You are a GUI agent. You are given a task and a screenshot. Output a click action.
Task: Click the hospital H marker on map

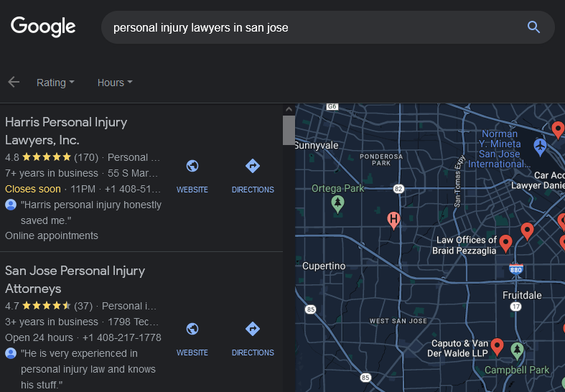[x=393, y=220]
